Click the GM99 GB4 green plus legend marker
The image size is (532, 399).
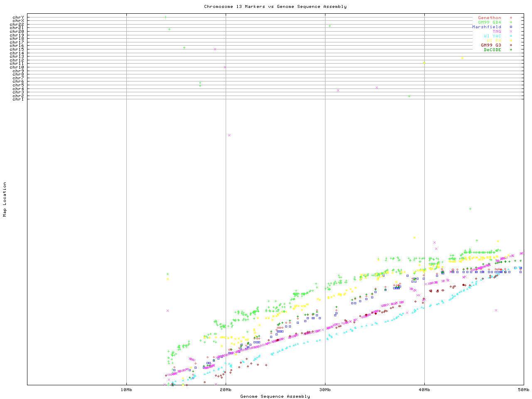(511, 22)
